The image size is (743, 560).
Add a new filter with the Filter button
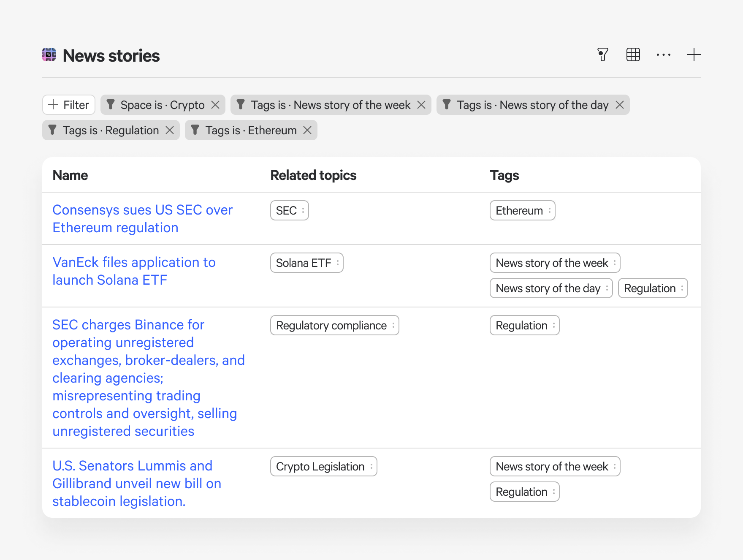(69, 105)
